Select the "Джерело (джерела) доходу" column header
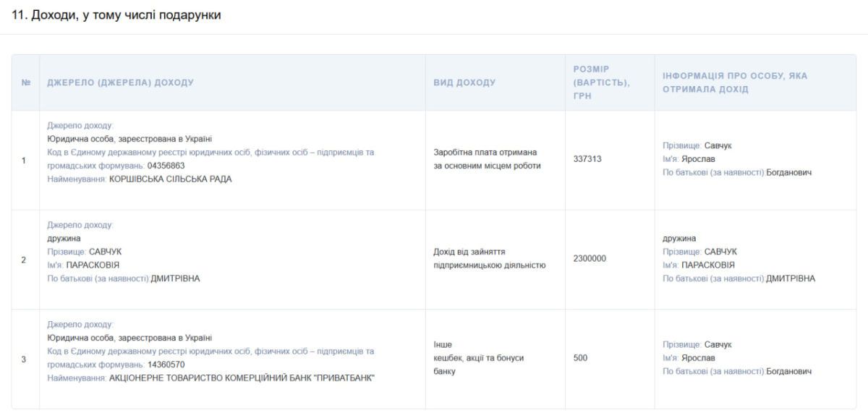 [120, 83]
